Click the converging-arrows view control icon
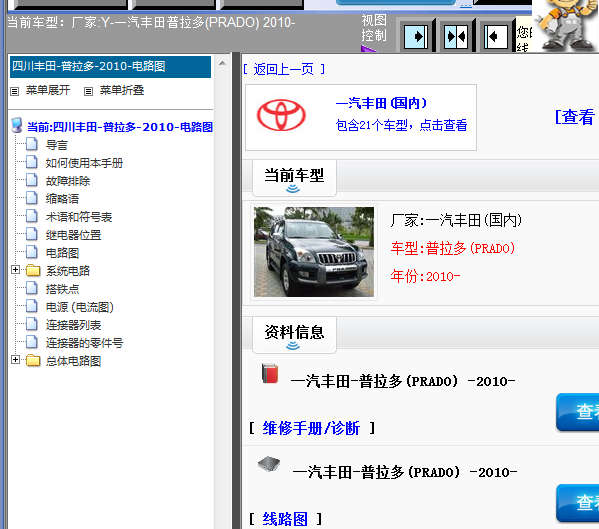The image size is (599, 529). (x=456, y=37)
